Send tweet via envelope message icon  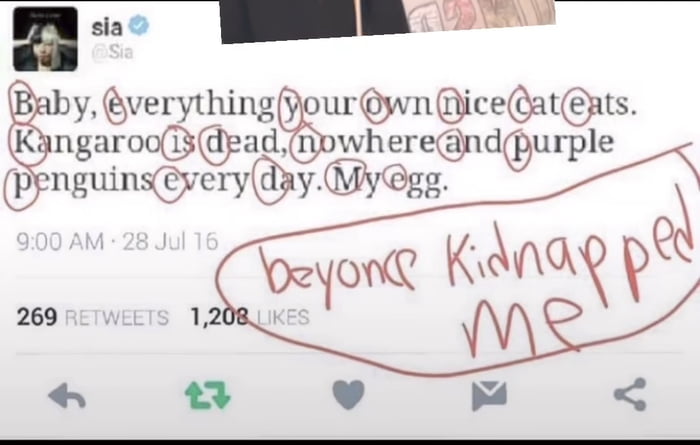(x=489, y=396)
